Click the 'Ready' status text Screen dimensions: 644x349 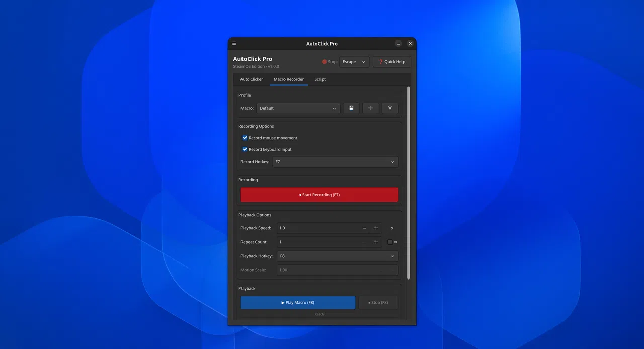(x=319, y=314)
